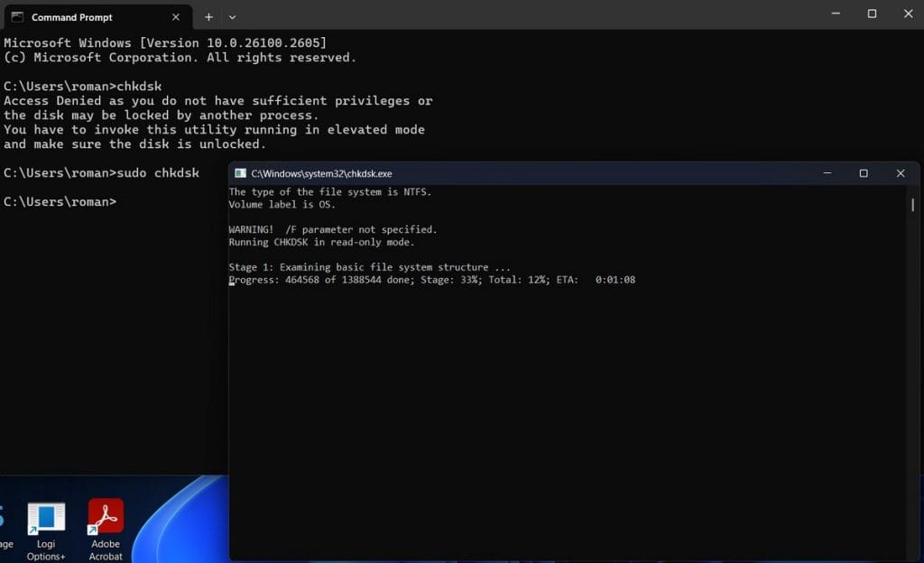The height and width of the screenshot is (563, 924).
Task: Click 'WARNING! /F parameter not specified' line
Action: click(333, 230)
